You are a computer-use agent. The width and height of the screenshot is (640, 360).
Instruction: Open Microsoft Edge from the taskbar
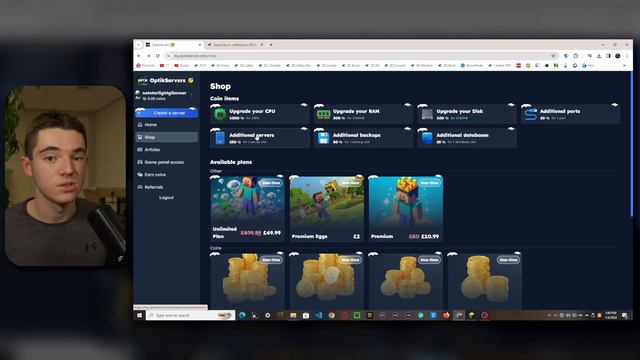pyautogui.click(x=242, y=315)
